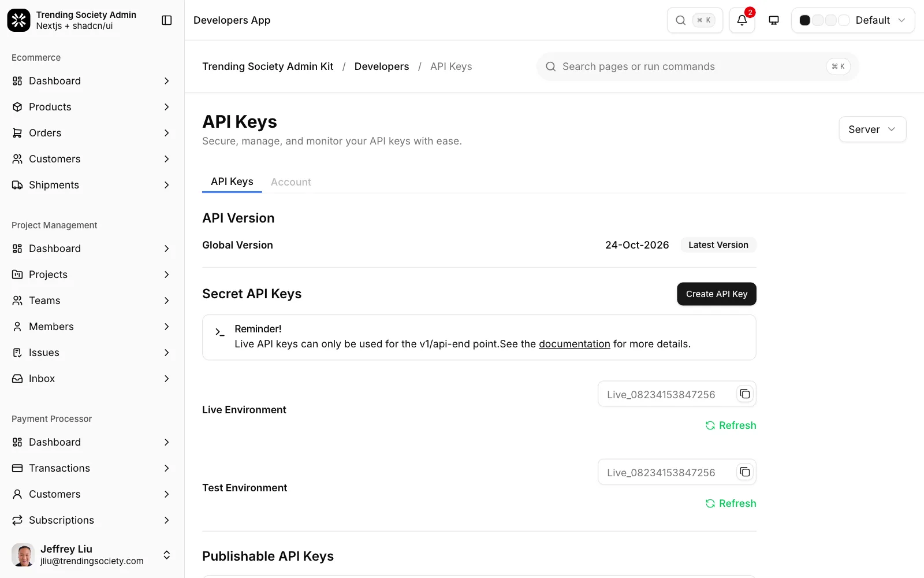Expand Ecommerce Dashboard chevron
Viewport: 924px width, 578px height.
pyautogui.click(x=166, y=81)
